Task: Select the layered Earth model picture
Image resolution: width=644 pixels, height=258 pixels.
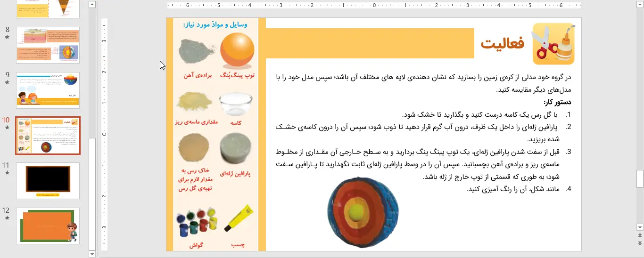Action: 363,212
